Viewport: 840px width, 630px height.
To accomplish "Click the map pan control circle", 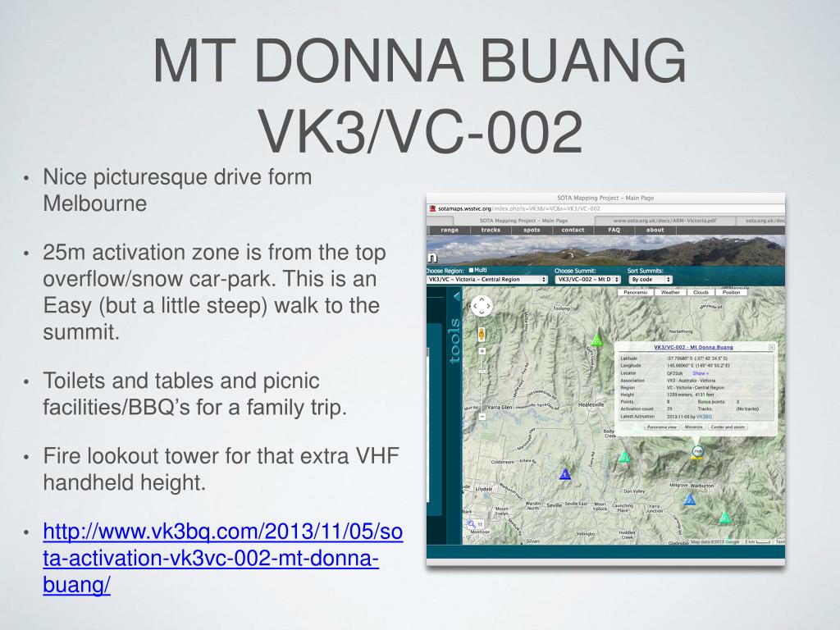I will point(481,306).
